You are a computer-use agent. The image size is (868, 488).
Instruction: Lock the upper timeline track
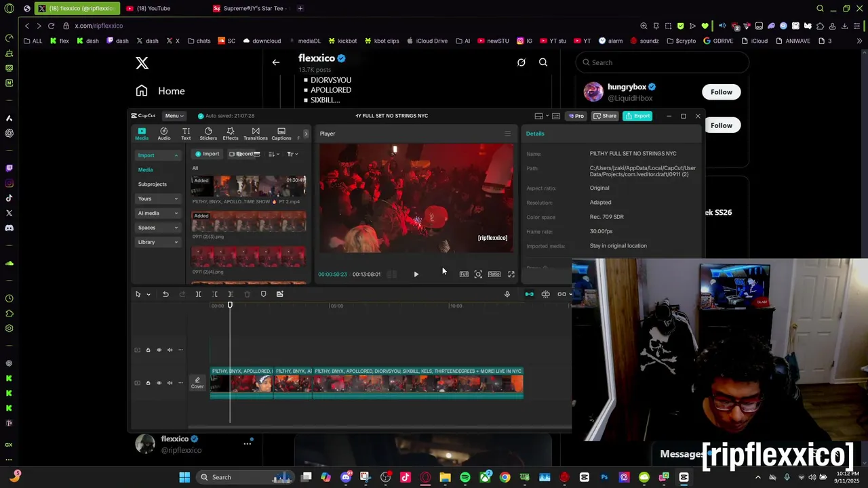pos(148,350)
